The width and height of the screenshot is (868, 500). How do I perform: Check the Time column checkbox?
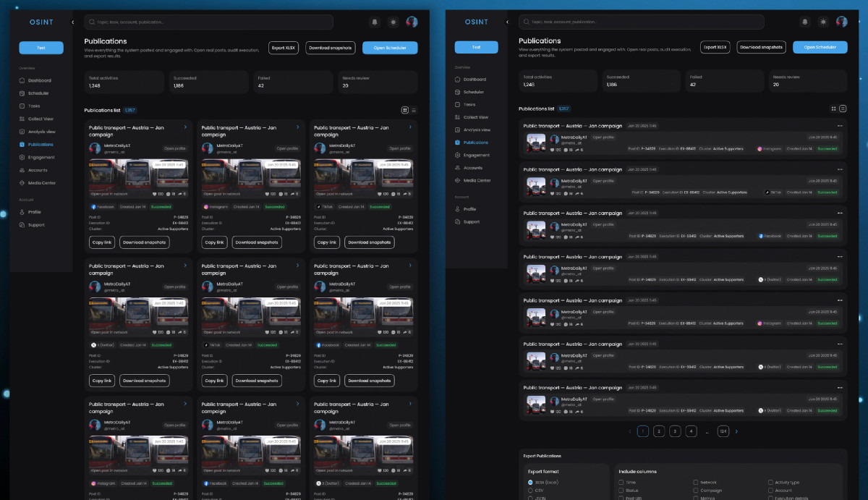click(621, 482)
